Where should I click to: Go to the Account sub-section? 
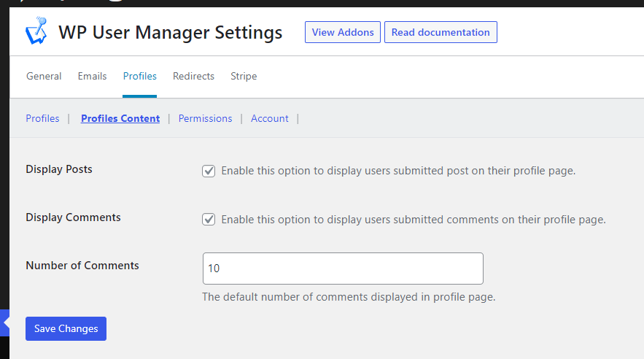pyautogui.click(x=269, y=118)
